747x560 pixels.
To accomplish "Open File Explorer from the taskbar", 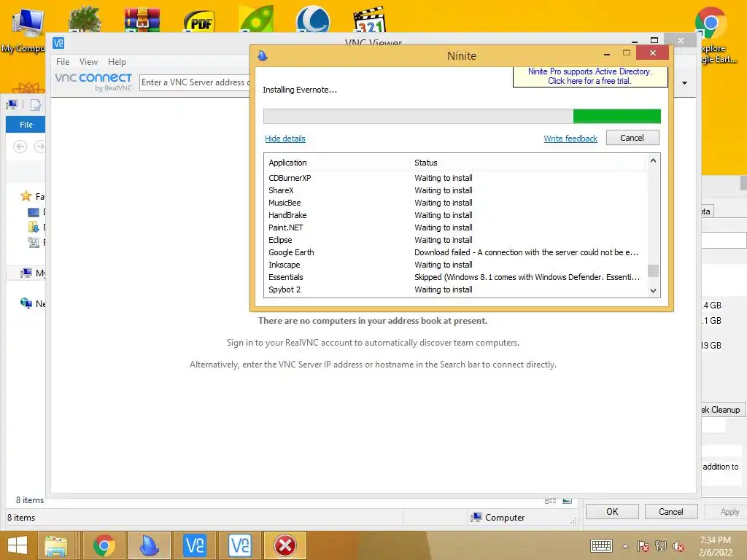I will click(x=55, y=545).
